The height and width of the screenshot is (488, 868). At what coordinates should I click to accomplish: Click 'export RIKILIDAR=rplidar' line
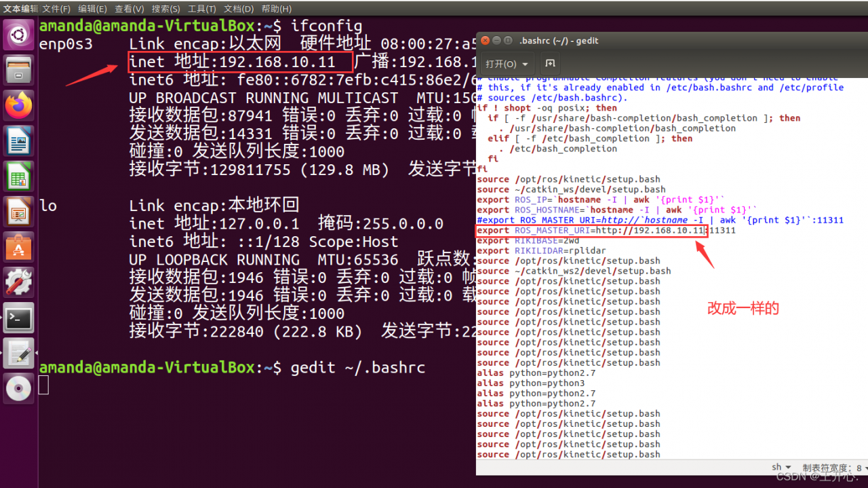pos(541,250)
